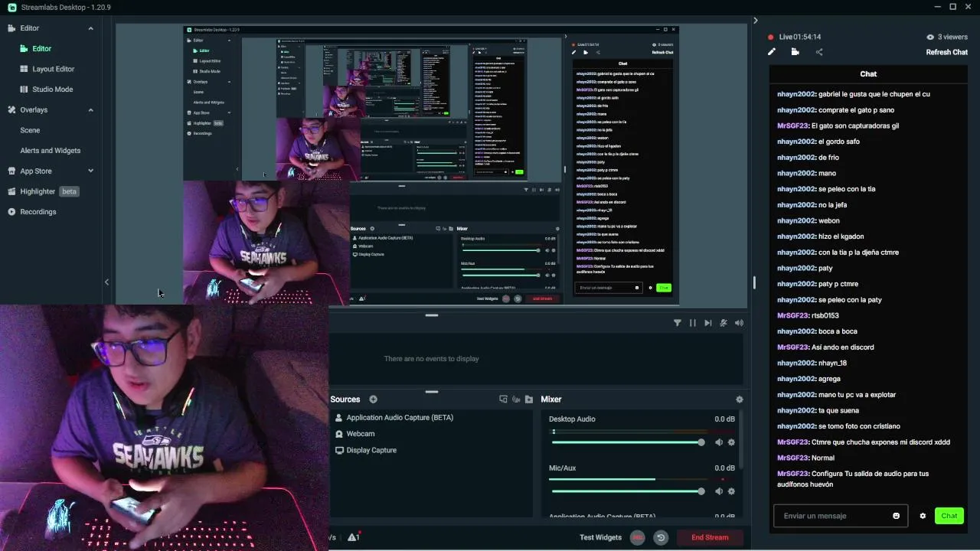
Task: Mute the Mic/Aux speaker icon
Action: tap(719, 491)
